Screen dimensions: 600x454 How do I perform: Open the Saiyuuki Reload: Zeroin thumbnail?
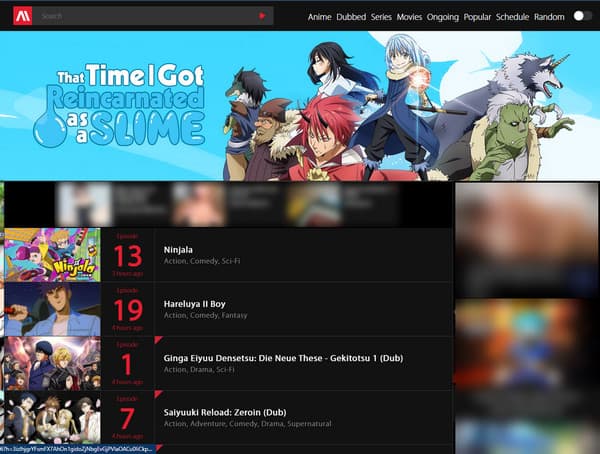point(52,417)
